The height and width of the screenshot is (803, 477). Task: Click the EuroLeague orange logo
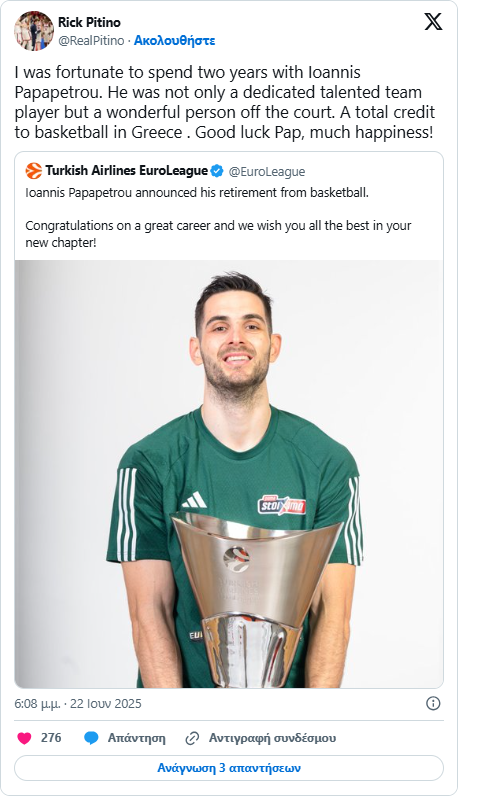coord(34,171)
